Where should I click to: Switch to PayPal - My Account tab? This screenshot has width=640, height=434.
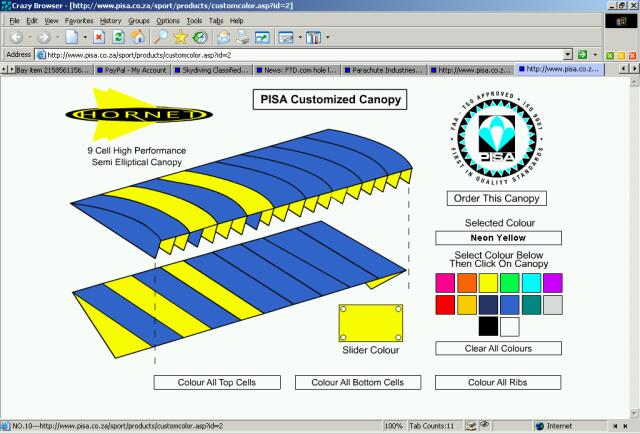click(x=133, y=70)
